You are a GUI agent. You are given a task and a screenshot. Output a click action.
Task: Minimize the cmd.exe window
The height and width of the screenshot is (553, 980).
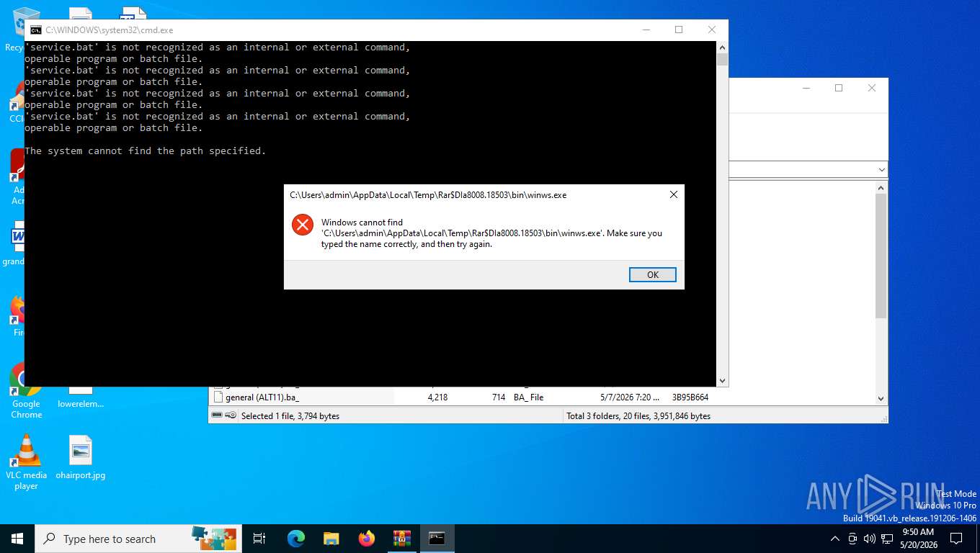(x=645, y=30)
